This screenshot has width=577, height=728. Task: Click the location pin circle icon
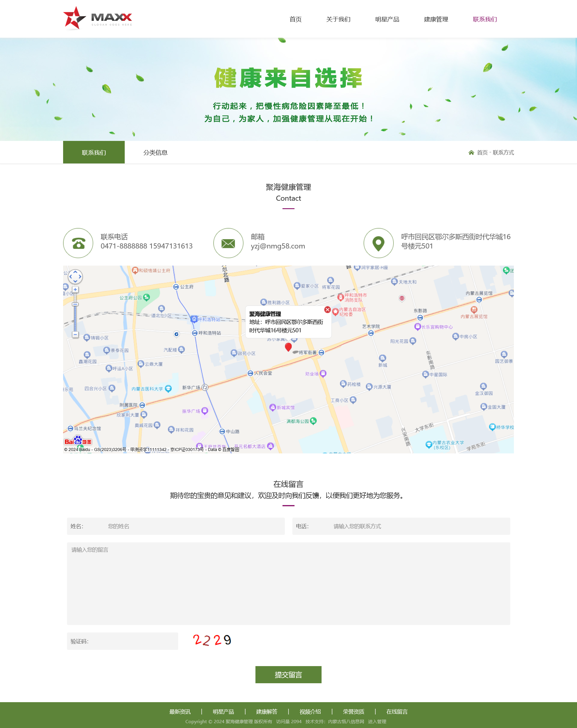pyautogui.click(x=378, y=243)
